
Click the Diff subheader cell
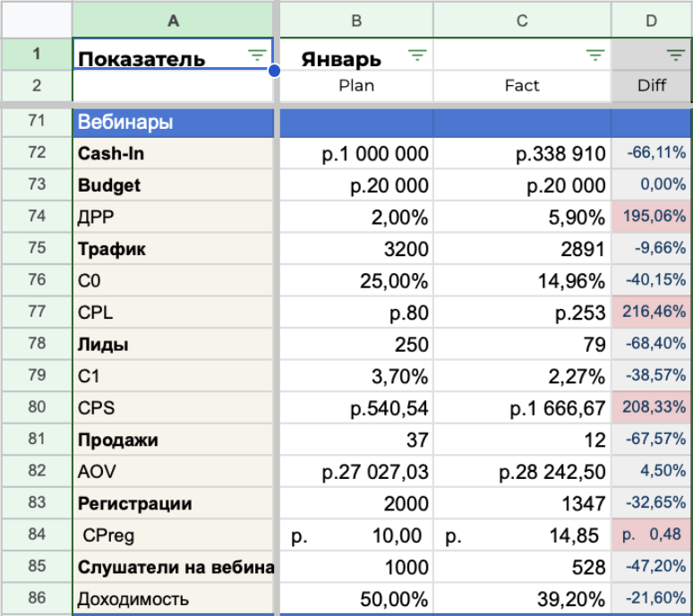(x=652, y=86)
